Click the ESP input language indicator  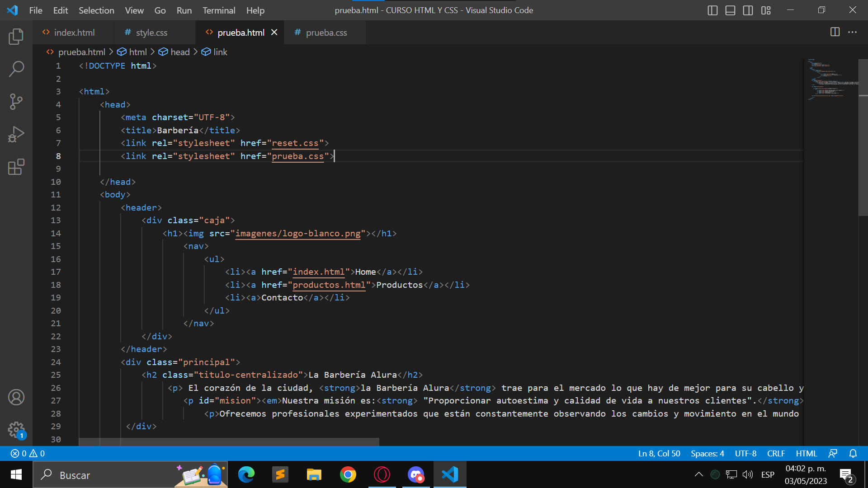[768, 474]
